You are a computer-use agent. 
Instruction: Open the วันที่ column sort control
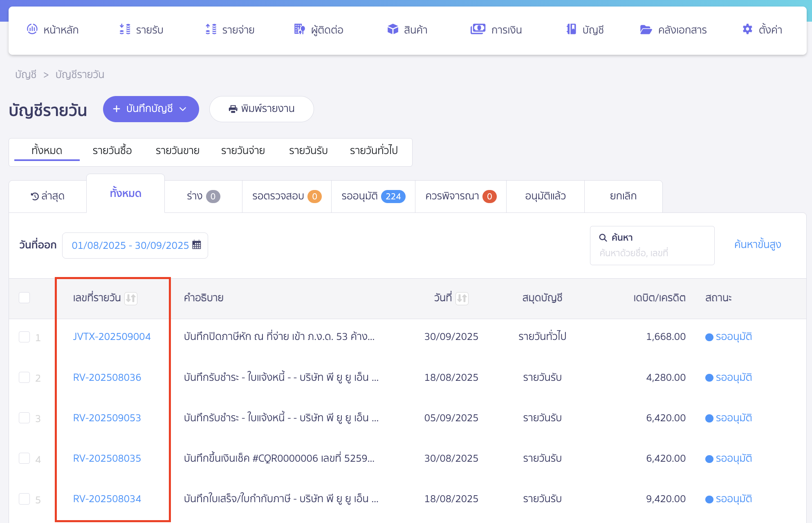(462, 298)
